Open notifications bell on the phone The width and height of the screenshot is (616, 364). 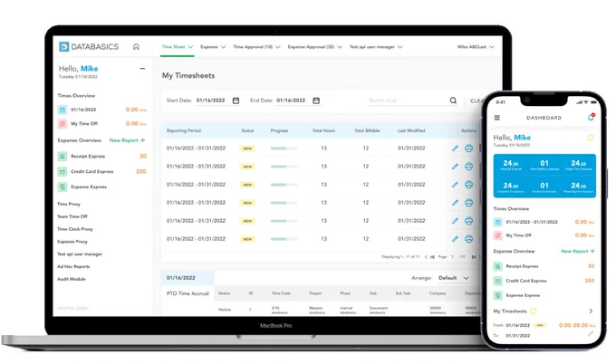point(591,117)
